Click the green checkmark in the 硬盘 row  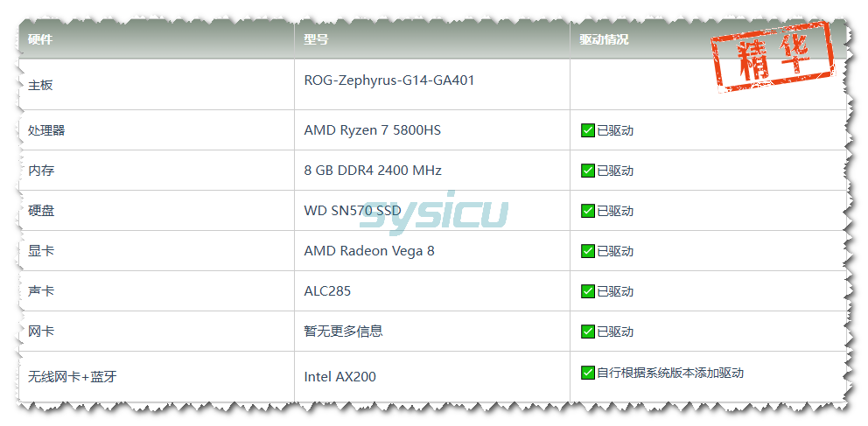[587, 211]
